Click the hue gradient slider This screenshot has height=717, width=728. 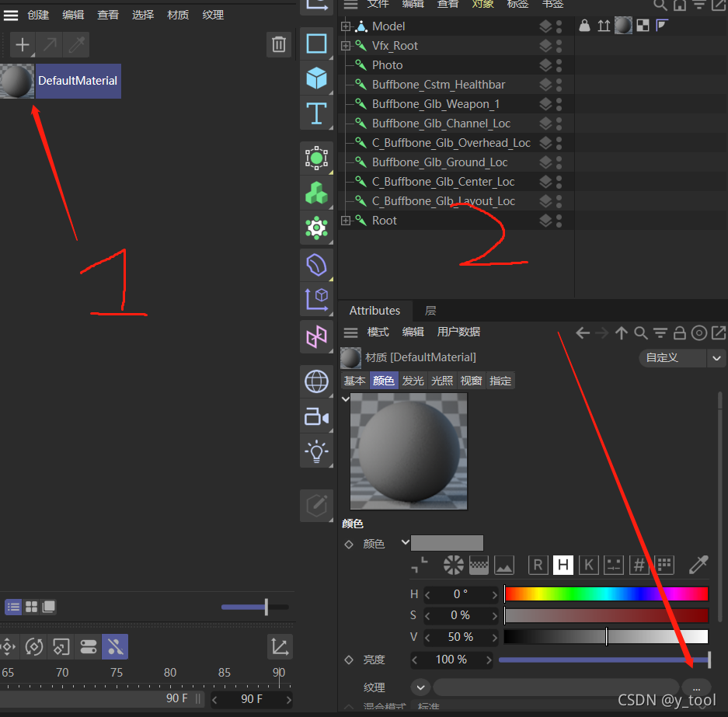pos(606,593)
